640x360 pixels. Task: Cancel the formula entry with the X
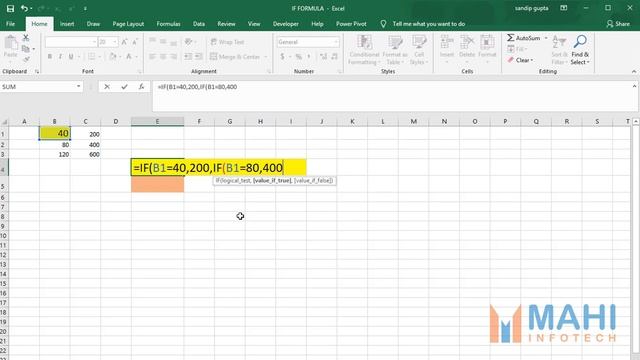(107, 87)
